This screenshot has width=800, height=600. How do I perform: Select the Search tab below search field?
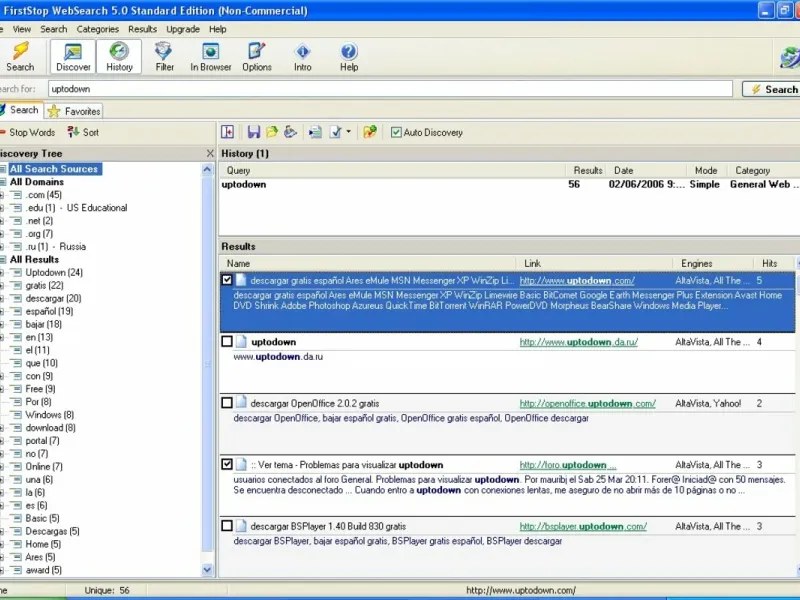coord(20,110)
